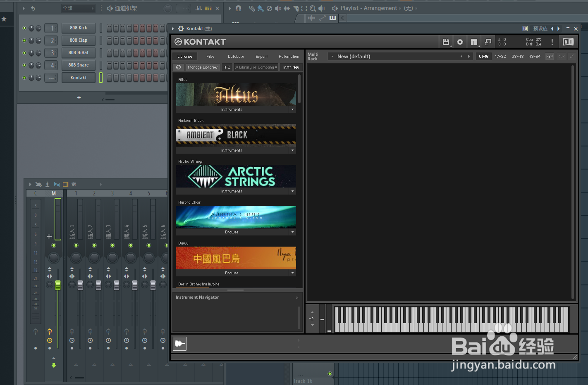Select the paint brush tool in Playlist

[261, 8]
